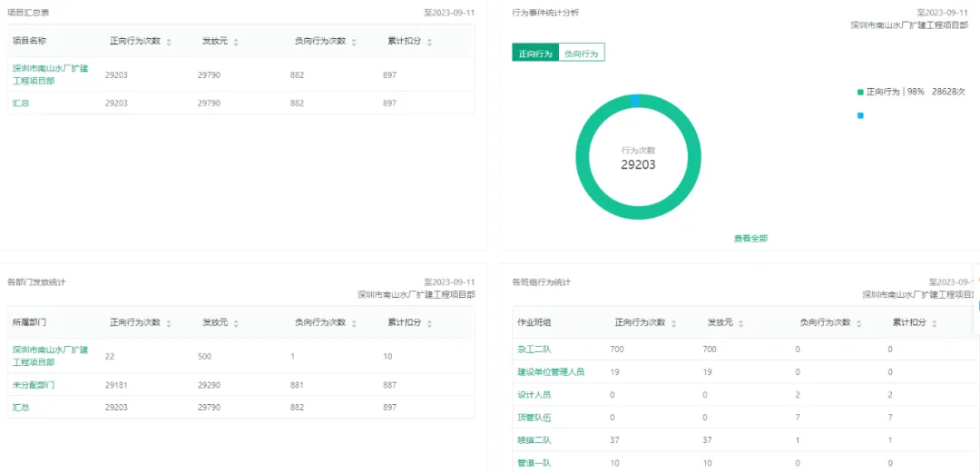Click the 项目名称 column header
Viewport: 980px width, 473px height.
29,41
